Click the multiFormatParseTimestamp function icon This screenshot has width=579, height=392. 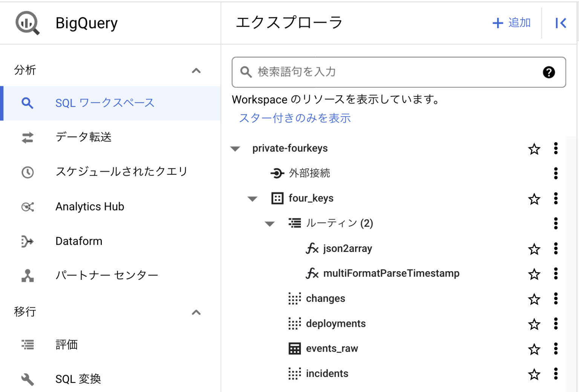pos(312,274)
